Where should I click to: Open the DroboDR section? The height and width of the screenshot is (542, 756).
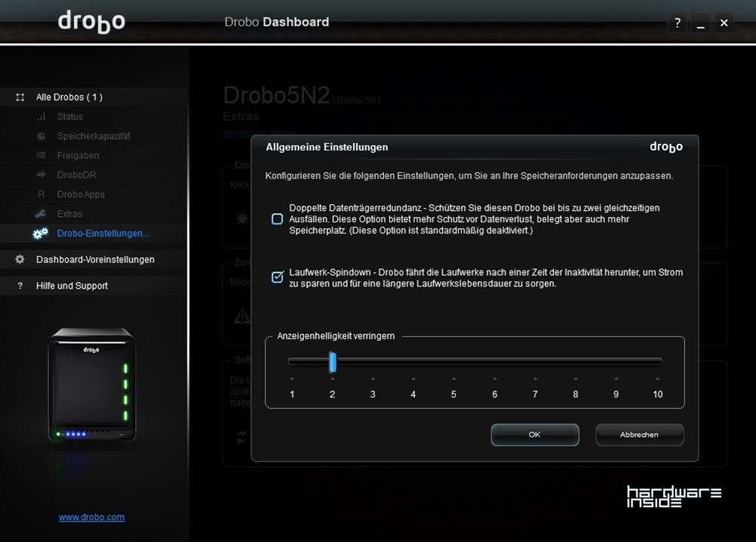pyautogui.click(x=76, y=175)
